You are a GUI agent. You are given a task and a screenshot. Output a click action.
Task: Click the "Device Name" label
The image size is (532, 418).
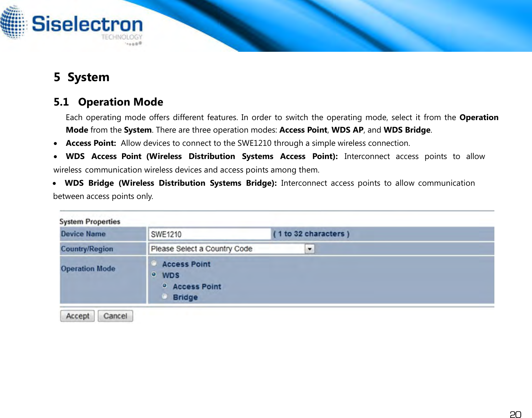(83, 234)
